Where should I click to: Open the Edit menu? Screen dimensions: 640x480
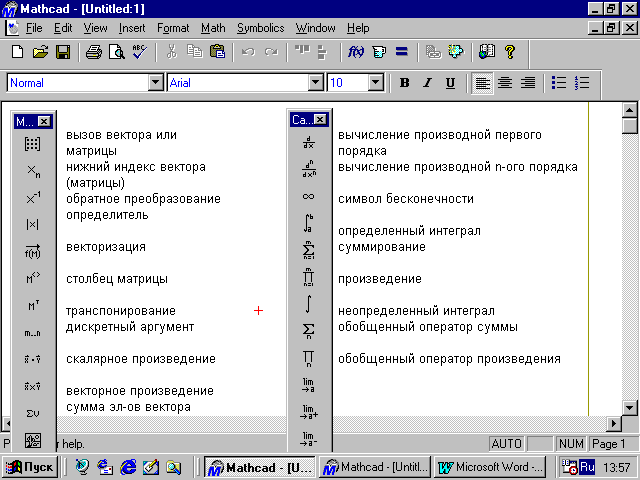63,28
